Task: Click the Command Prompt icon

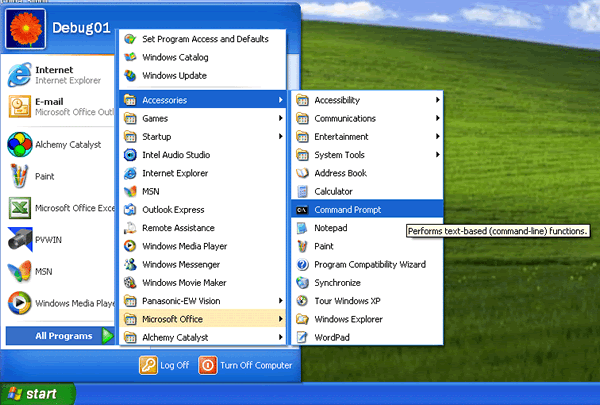Action: [302, 210]
